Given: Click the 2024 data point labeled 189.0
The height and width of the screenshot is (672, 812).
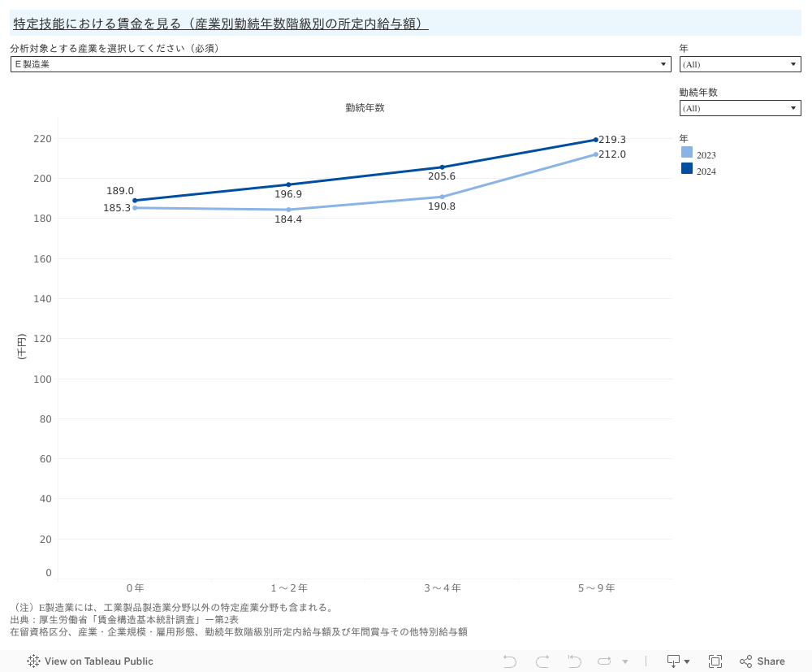Looking at the screenshot, I should pos(135,200).
